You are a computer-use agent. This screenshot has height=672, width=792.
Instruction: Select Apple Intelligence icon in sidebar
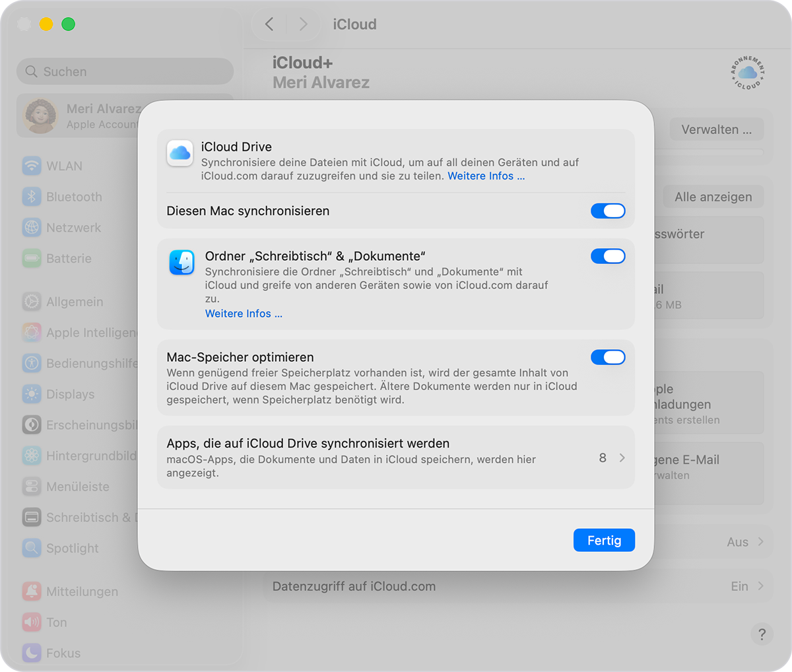(32, 332)
